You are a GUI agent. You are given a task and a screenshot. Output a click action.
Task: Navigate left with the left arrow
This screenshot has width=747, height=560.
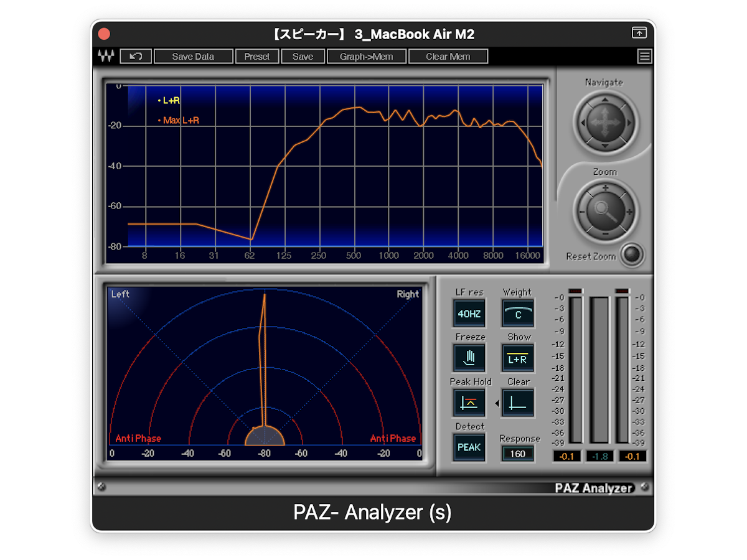coord(582,123)
